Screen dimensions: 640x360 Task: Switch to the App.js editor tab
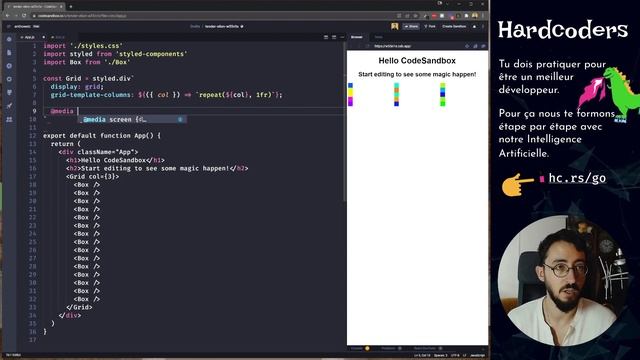(29, 37)
